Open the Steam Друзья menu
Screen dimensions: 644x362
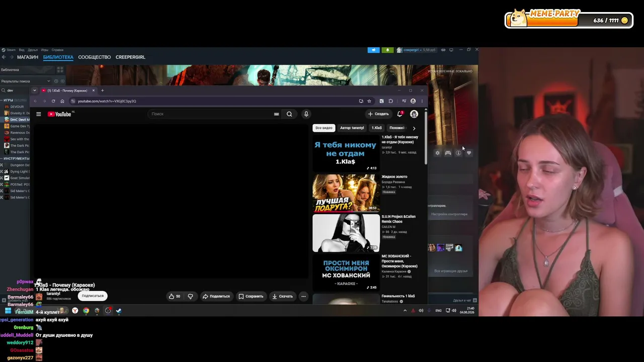click(33, 50)
